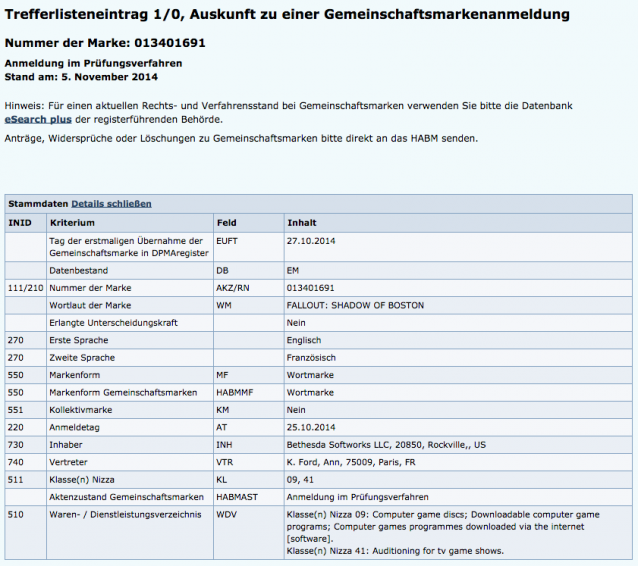Screen dimensions: 638x566
Task: Click the Stammdaten section label
Action: click(38, 204)
